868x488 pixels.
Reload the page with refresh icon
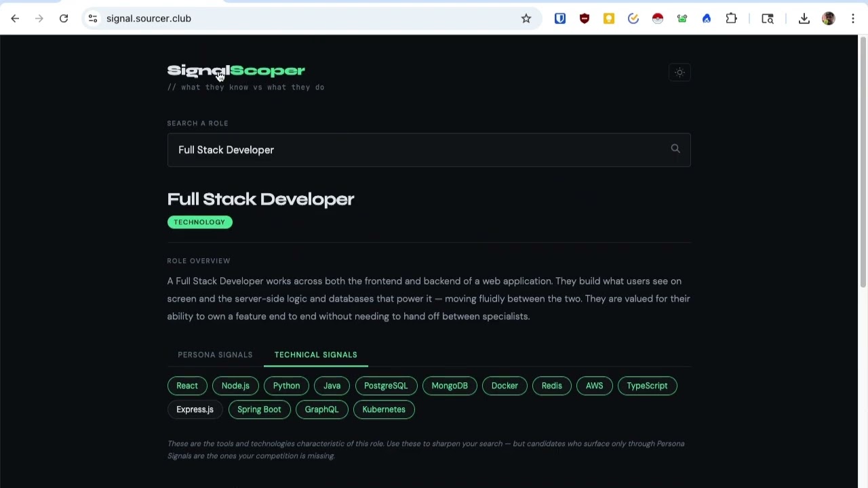(64, 18)
